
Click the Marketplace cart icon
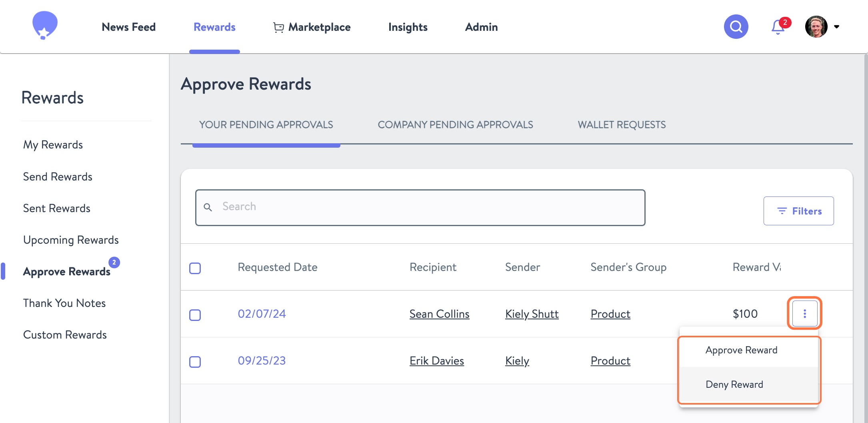coord(278,26)
